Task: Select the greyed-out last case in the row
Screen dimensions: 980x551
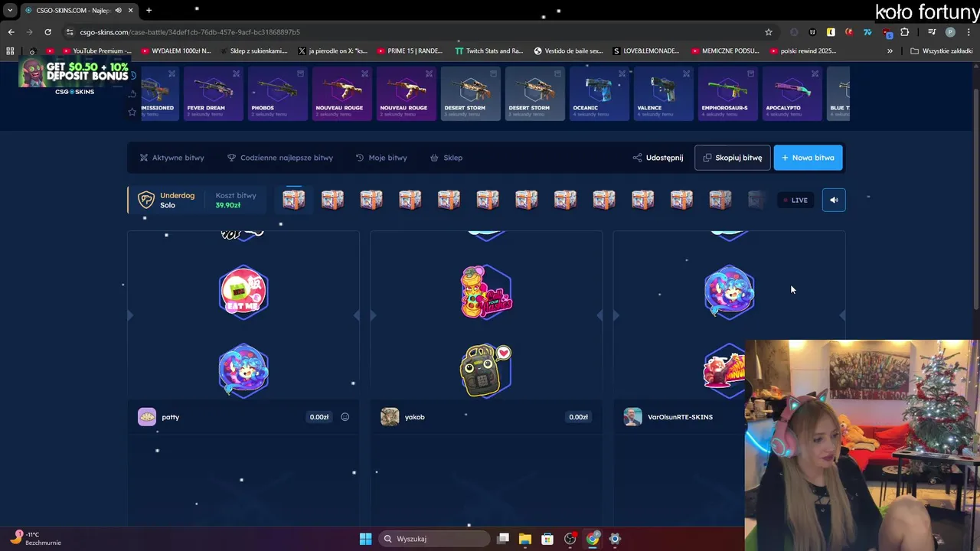Action: 756,200
